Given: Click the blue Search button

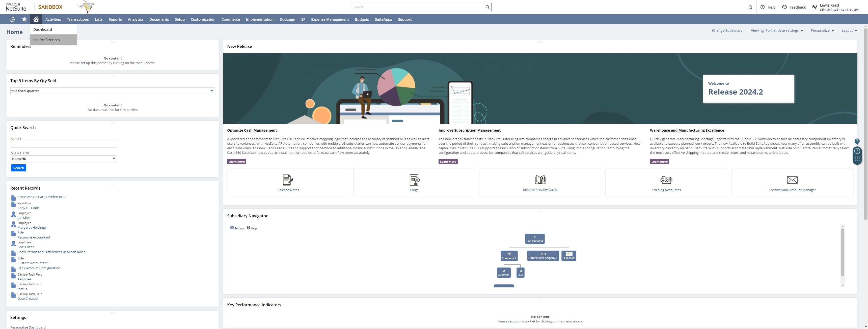Looking at the screenshot, I should tap(18, 168).
